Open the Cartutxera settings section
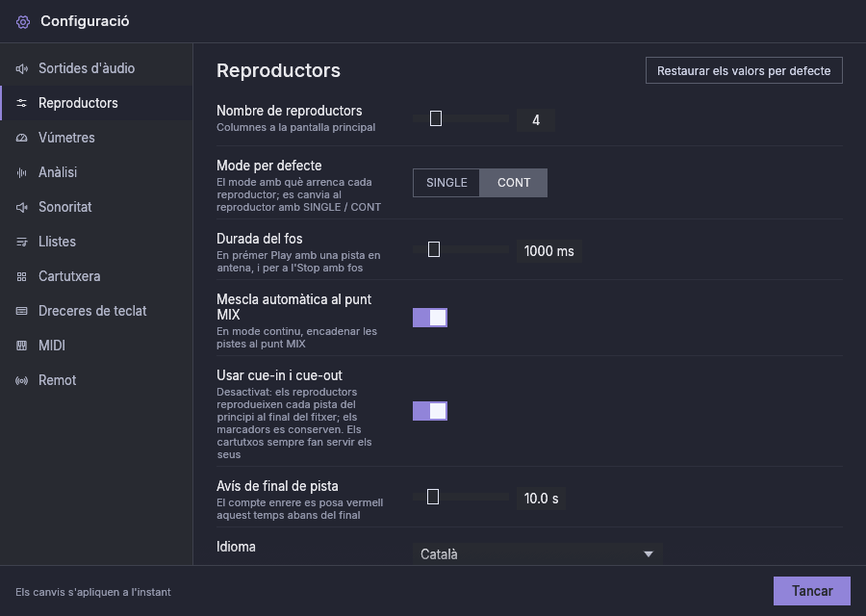Viewport: 866px width, 616px height. [96, 276]
